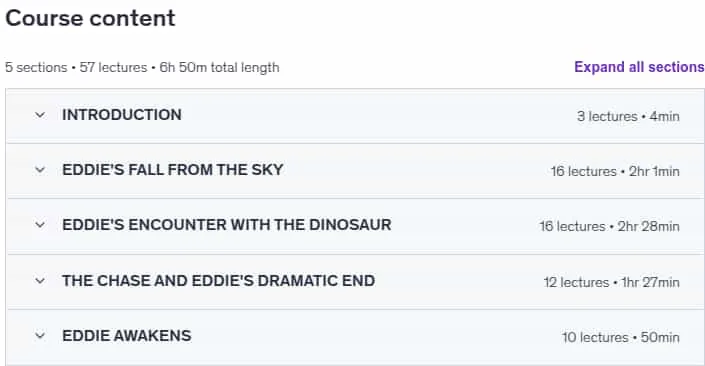705x366 pixels.
Task: Expand the INTRODUCTION section chevron
Action: coord(40,115)
